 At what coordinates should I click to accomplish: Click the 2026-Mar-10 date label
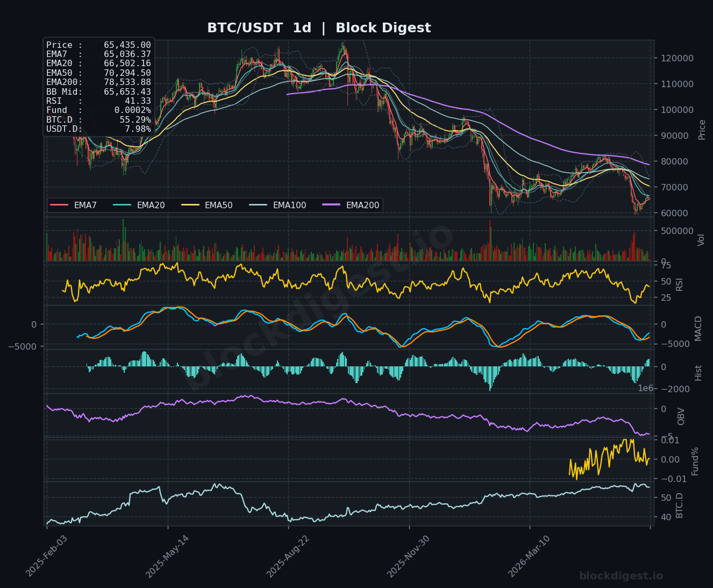[529, 556]
